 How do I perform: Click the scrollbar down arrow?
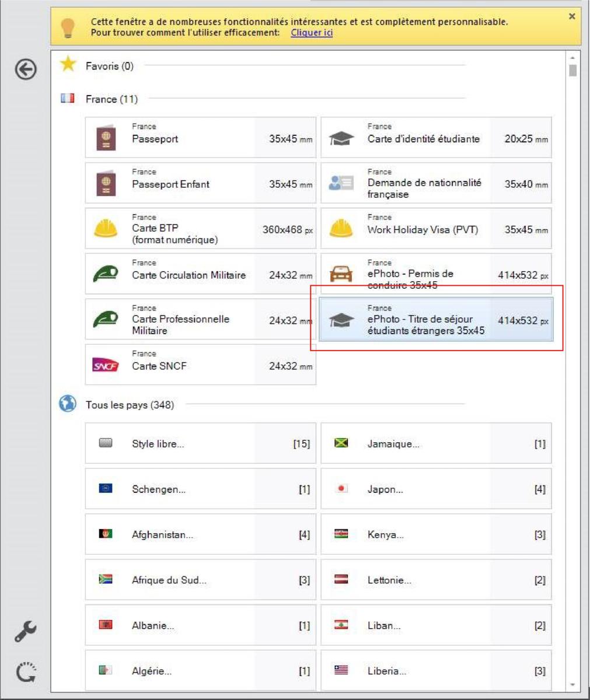point(572,685)
